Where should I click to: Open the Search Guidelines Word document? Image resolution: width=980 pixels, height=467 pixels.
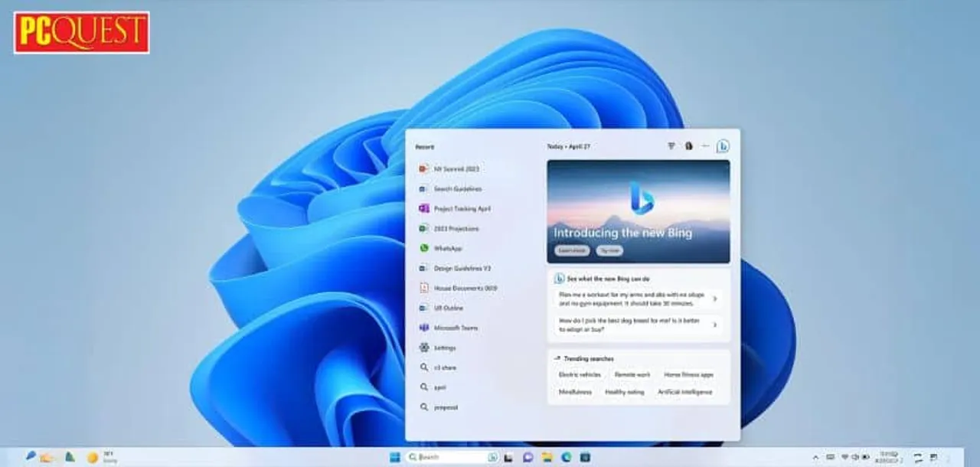tap(451, 188)
